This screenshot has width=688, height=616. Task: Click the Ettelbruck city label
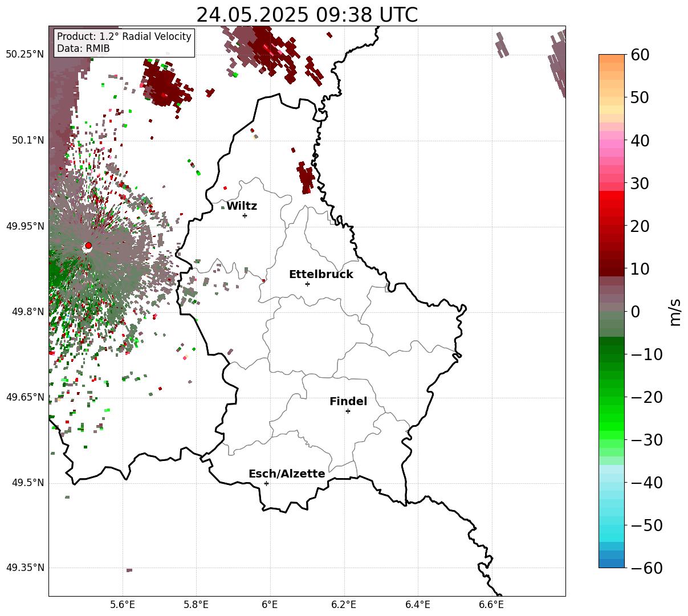click(x=321, y=275)
